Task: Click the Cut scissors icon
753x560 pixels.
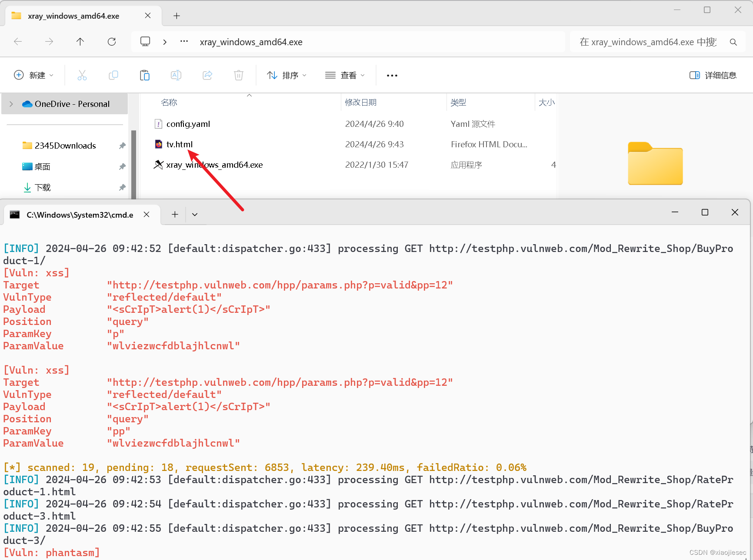Action: tap(82, 75)
